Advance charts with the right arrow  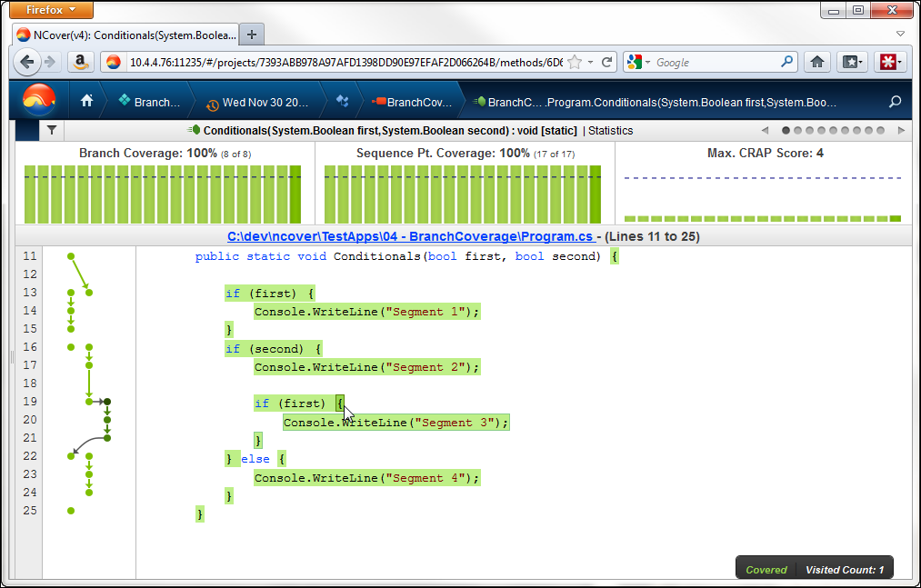(901, 130)
